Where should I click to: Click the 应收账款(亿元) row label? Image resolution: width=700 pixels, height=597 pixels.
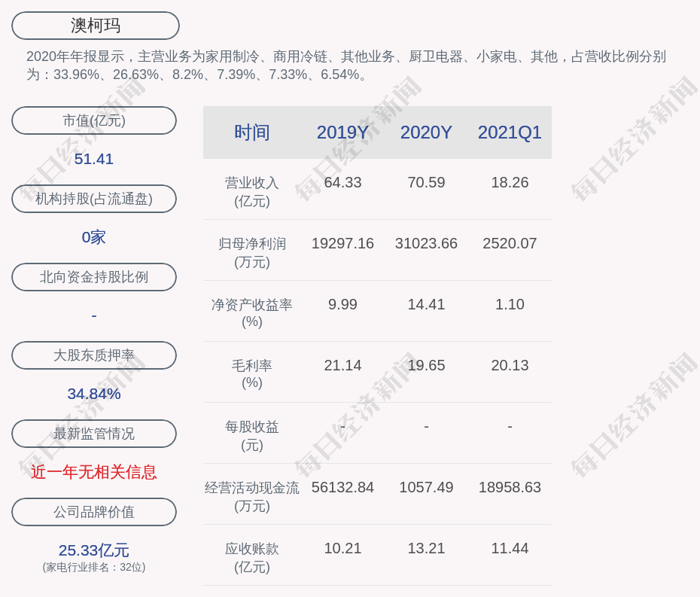(x=252, y=558)
